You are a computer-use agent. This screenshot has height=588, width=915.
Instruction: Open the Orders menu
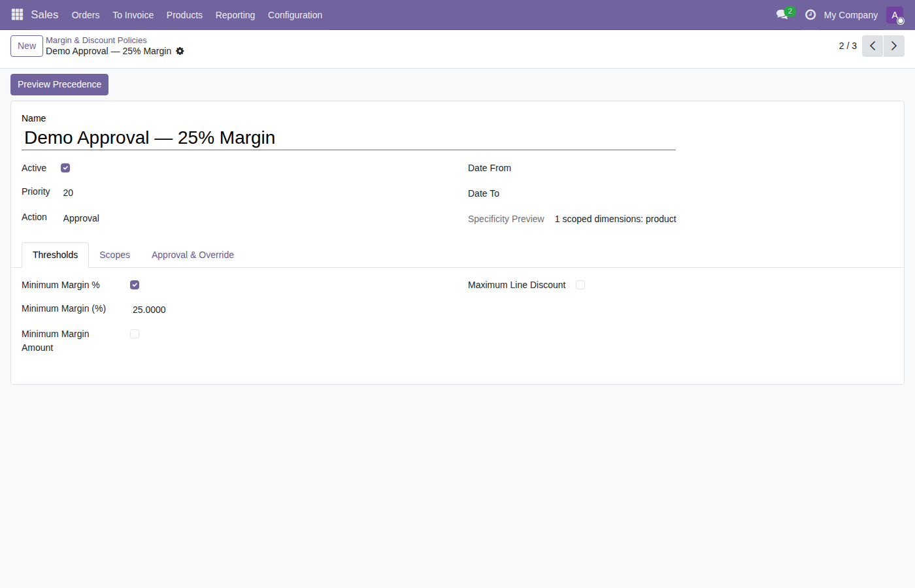coord(86,15)
